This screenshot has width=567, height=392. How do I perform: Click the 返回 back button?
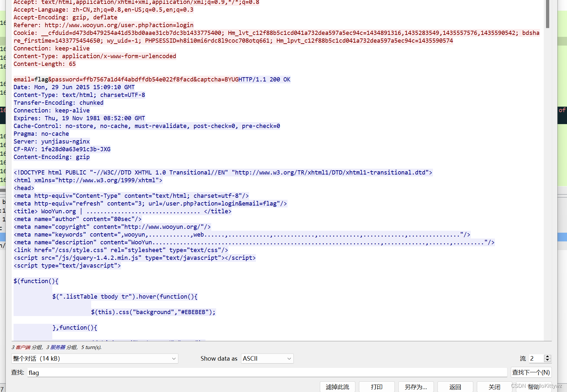455,387
